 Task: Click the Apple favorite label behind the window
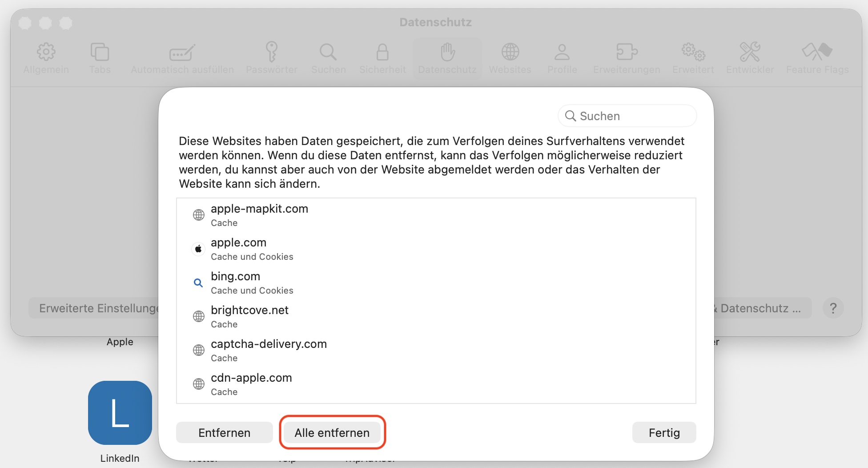(120, 342)
